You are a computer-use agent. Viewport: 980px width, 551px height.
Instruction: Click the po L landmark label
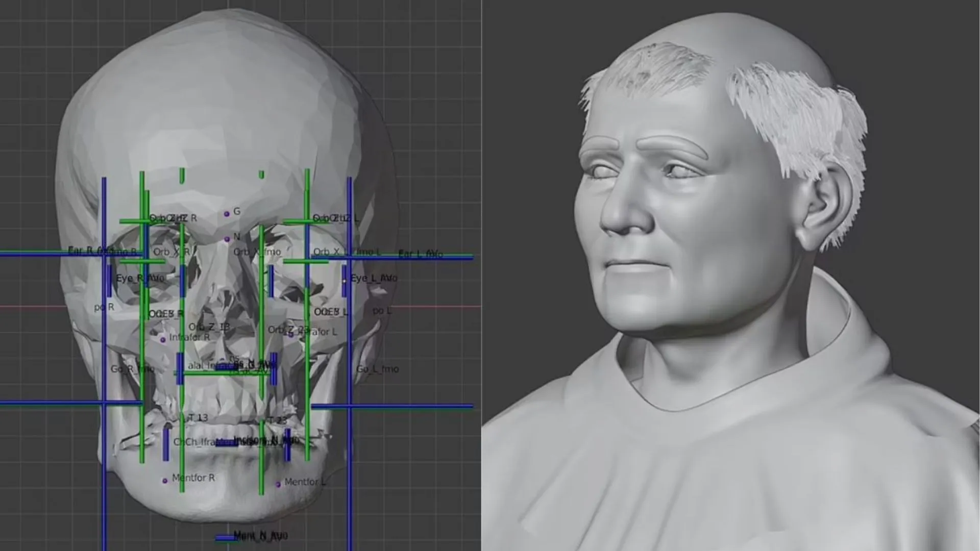point(381,310)
